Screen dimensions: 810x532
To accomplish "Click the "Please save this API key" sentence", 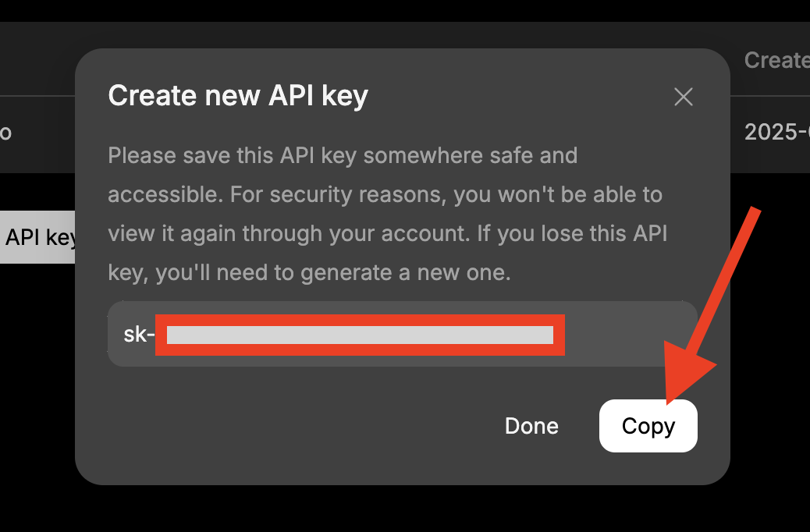I will [x=343, y=155].
